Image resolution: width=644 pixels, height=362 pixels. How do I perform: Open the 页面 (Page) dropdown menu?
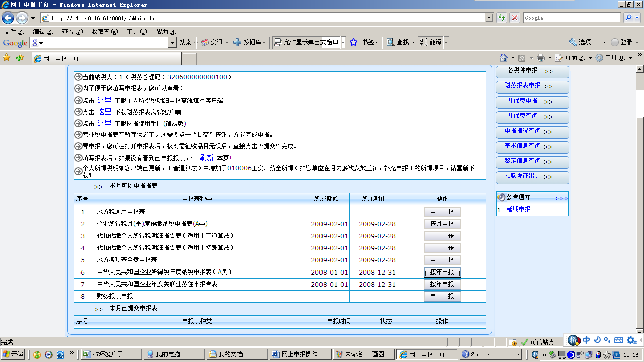574,58
